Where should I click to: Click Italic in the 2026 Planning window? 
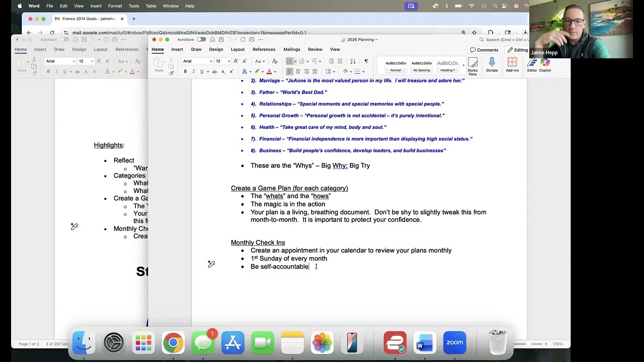pyautogui.click(x=193, y=71)
